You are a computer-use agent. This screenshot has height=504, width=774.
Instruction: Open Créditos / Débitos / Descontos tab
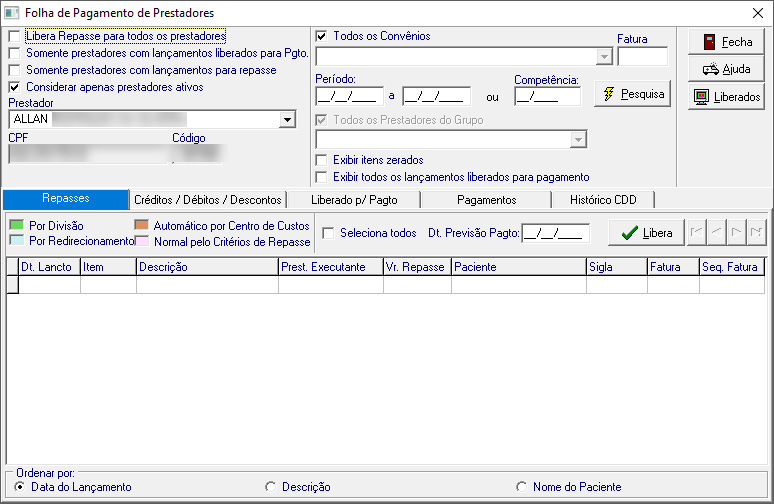208,200
